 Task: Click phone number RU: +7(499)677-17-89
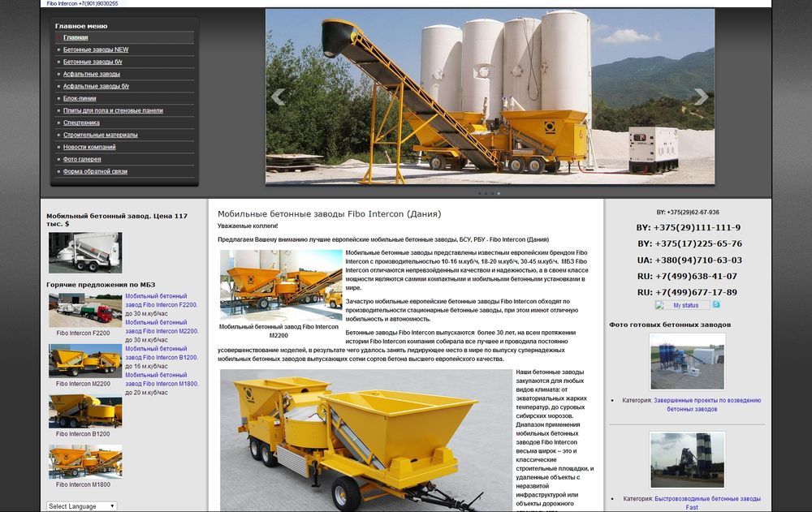point(687,292)
